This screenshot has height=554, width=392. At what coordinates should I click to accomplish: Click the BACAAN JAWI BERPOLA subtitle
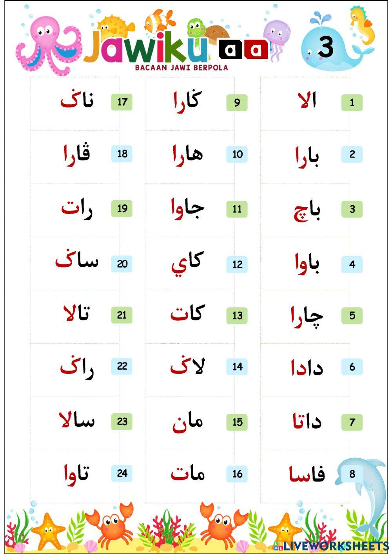[181, 67]
